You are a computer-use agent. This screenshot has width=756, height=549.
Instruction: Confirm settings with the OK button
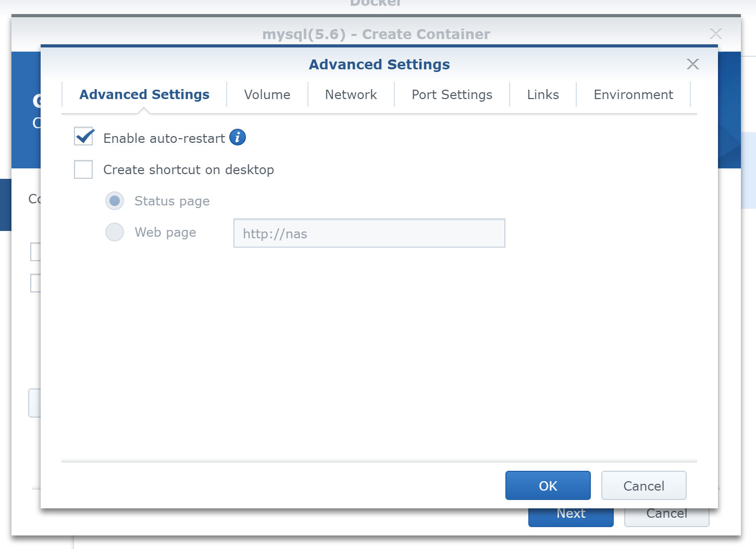[x=548, y=485]
